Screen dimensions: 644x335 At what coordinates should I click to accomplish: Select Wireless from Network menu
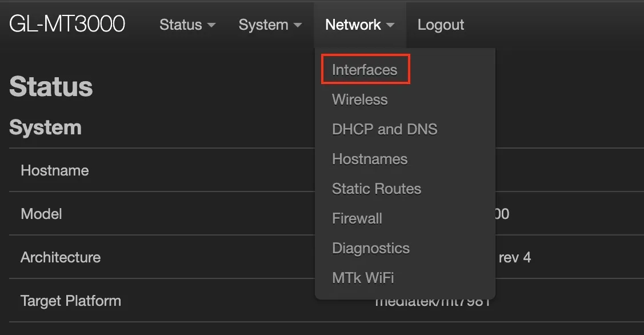point(360,99)
